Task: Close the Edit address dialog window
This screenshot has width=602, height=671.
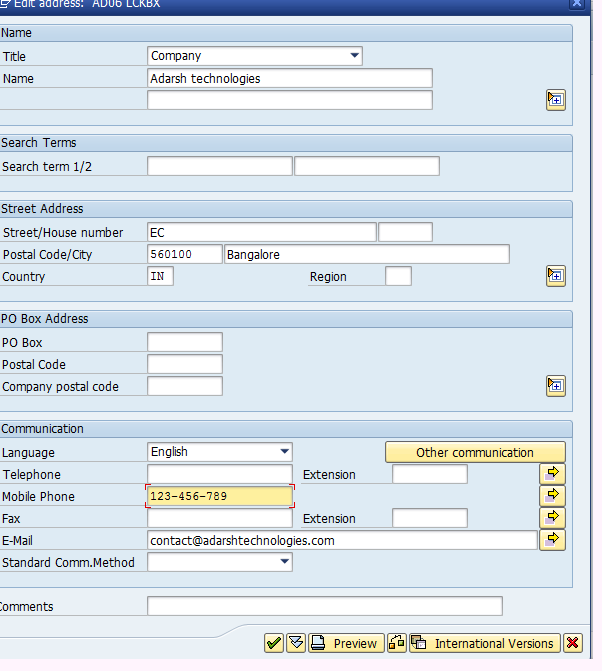Action: (577, 4)
